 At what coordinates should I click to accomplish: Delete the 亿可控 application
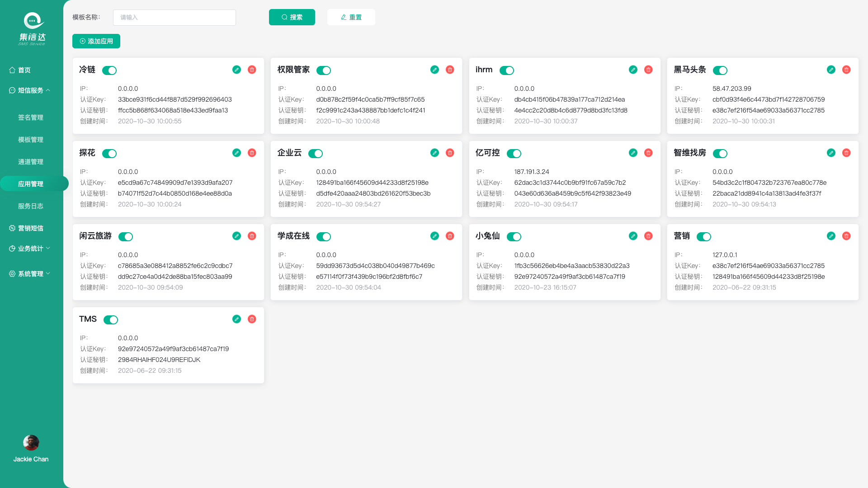pos(648,153)
